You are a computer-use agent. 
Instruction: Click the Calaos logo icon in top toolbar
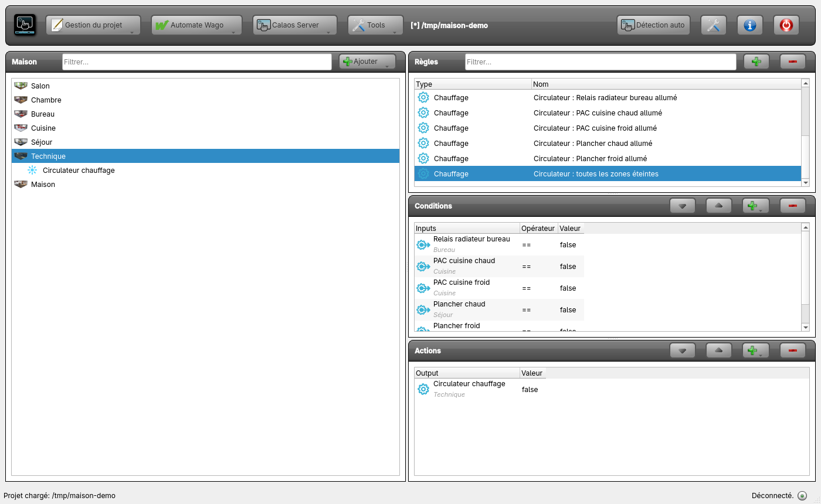pos(25,25)
